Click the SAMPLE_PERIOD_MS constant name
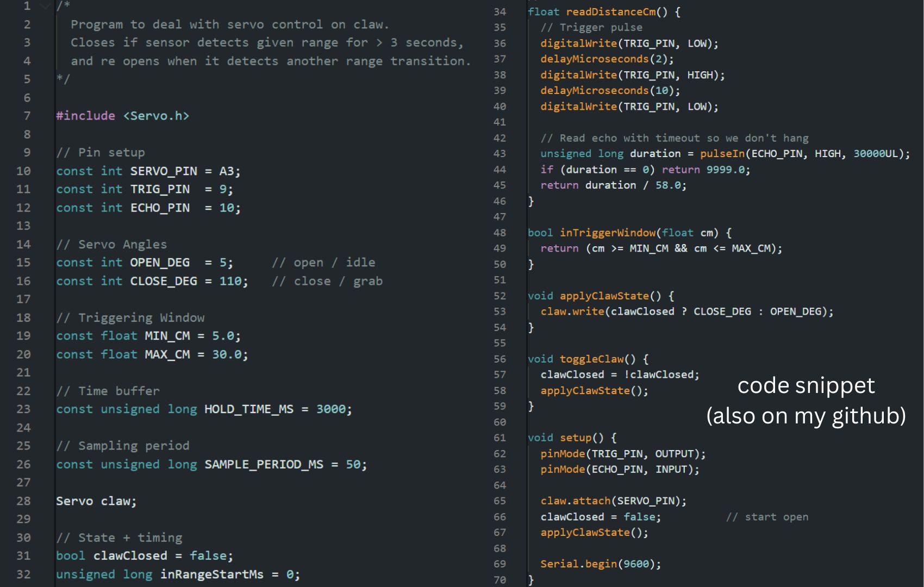924x587 pixels. [x=264, y=465]
